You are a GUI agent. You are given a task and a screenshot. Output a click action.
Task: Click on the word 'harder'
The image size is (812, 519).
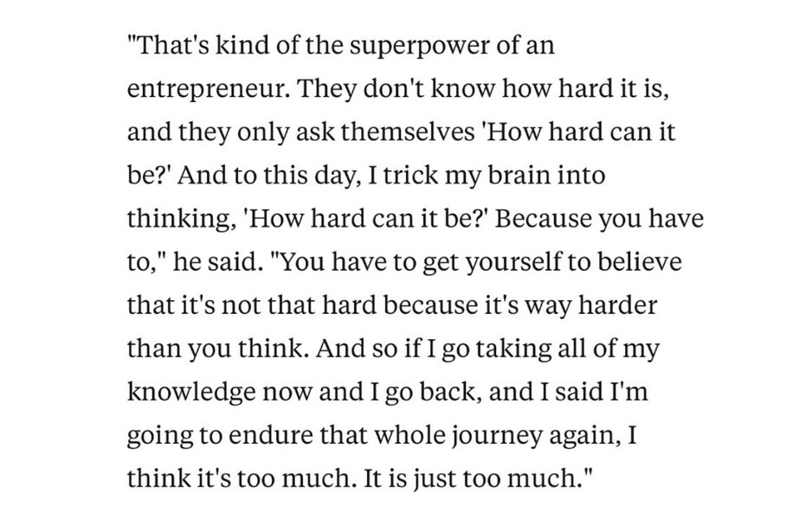click(617, 305)
